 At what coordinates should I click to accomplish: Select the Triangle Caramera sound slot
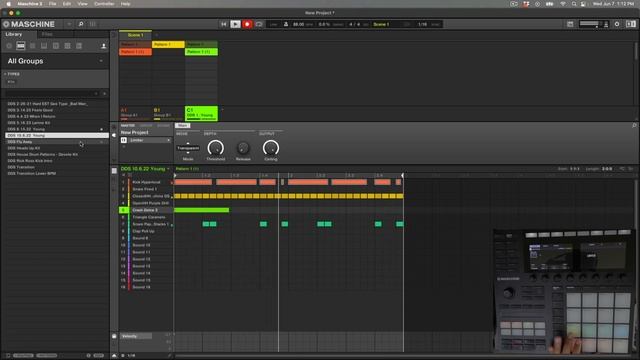(146, 217)
